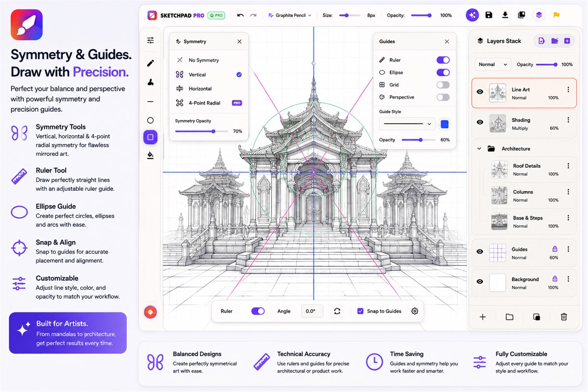Screen dimensions: 588x392
Task: Uncheck the Snap to Guides checkbox
Action: coord(360,311)
